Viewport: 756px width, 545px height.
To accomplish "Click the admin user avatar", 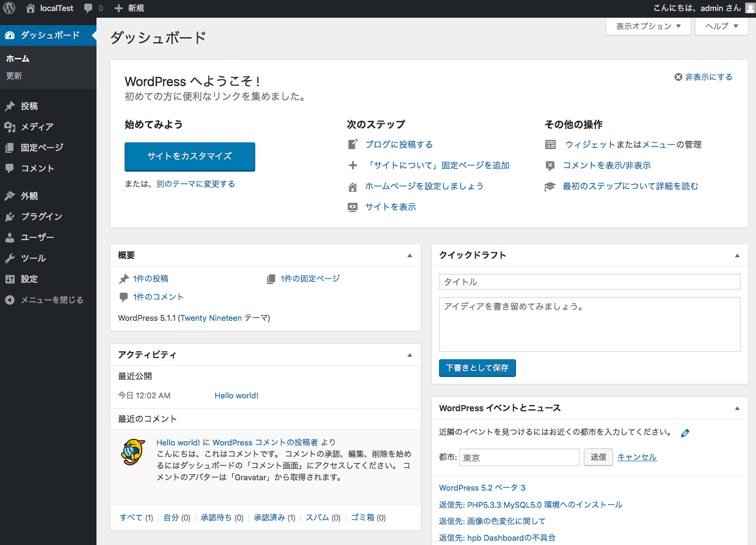I will (749, 9).
